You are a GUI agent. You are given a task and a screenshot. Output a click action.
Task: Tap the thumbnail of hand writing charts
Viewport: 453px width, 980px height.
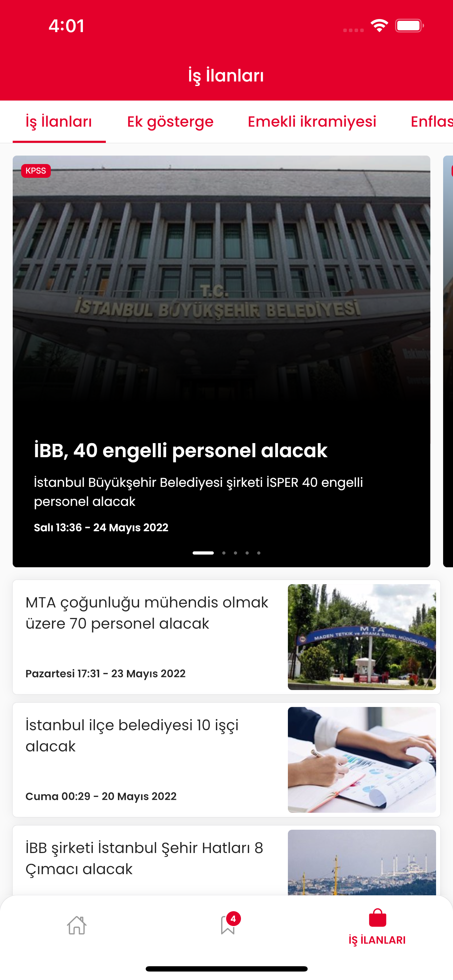click(362, 760)
